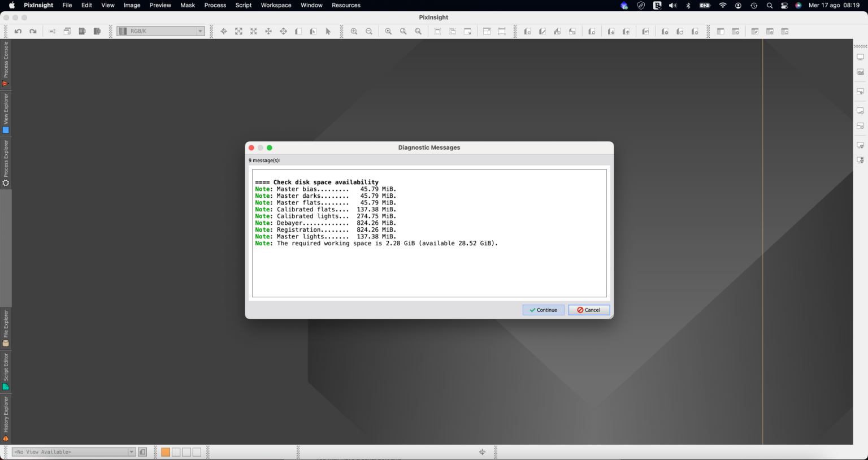Open the File Explorer sidebar panel

click(x=6, y=328)
